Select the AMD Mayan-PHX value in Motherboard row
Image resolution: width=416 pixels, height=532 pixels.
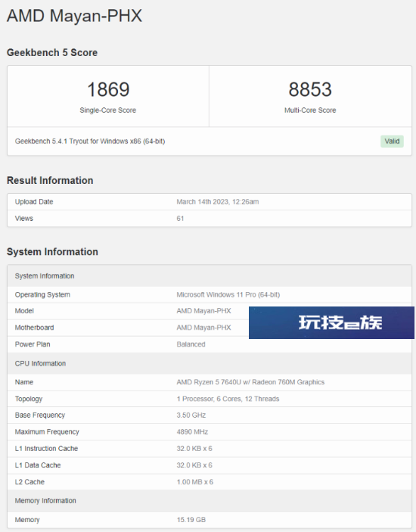coord(203,328)
